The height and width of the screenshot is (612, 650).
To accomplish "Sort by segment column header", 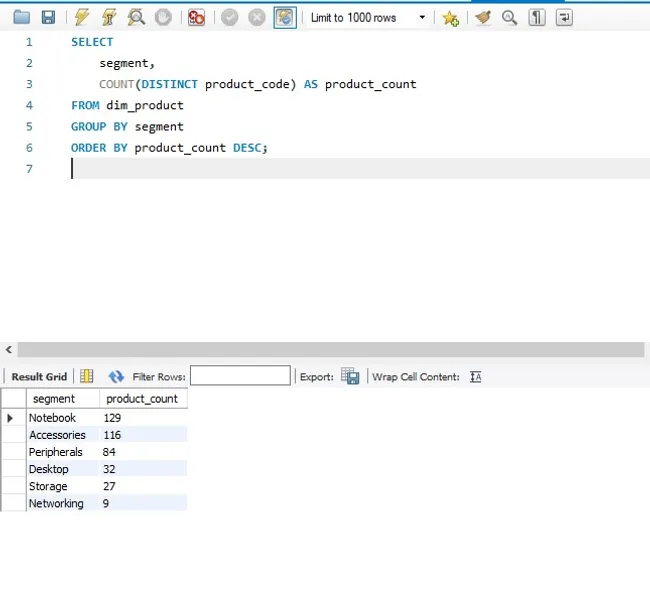I will pyautogui.click(x=63, y=398).
